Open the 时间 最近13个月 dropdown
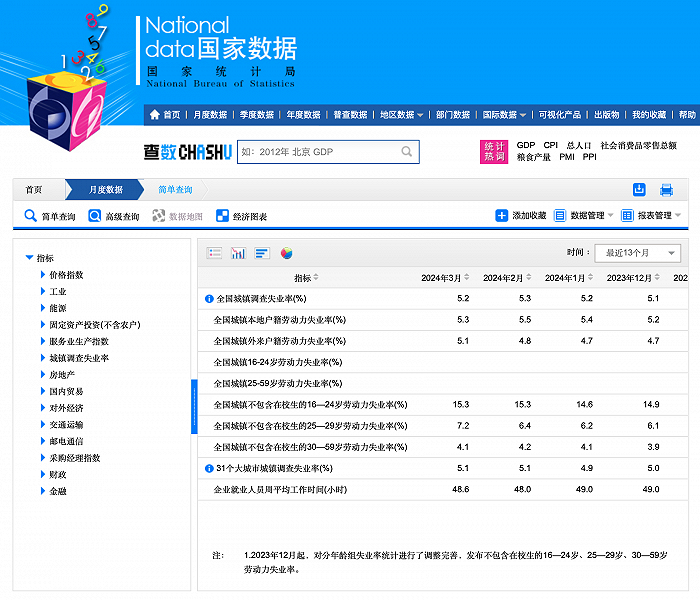This screenshot has height=600, width=700. coord(638,253)
